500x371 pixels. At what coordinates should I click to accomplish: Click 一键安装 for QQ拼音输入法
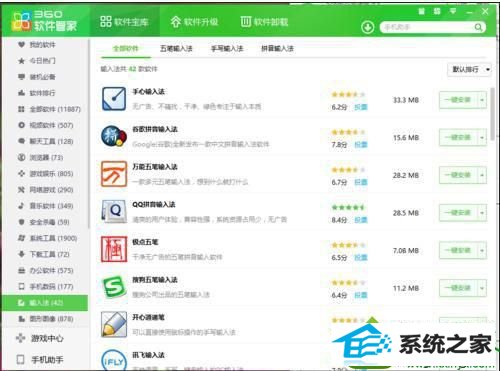459,213
